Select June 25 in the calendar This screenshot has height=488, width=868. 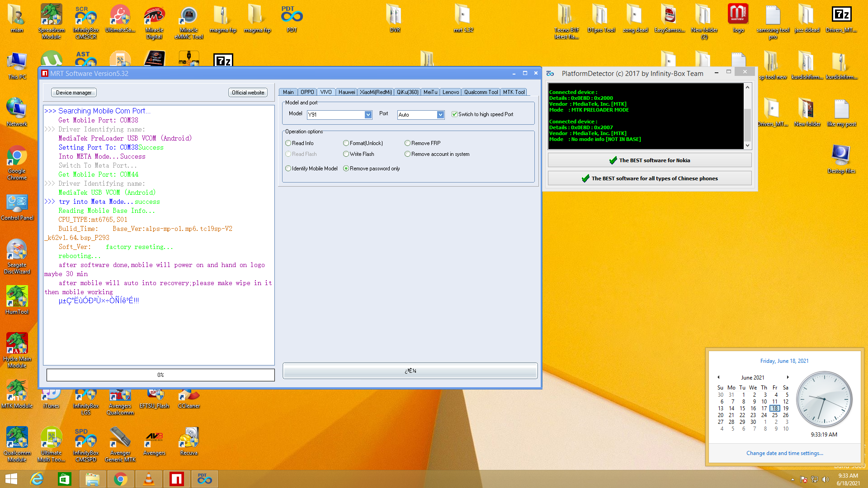pyautogui.click(x=775, y=415)
